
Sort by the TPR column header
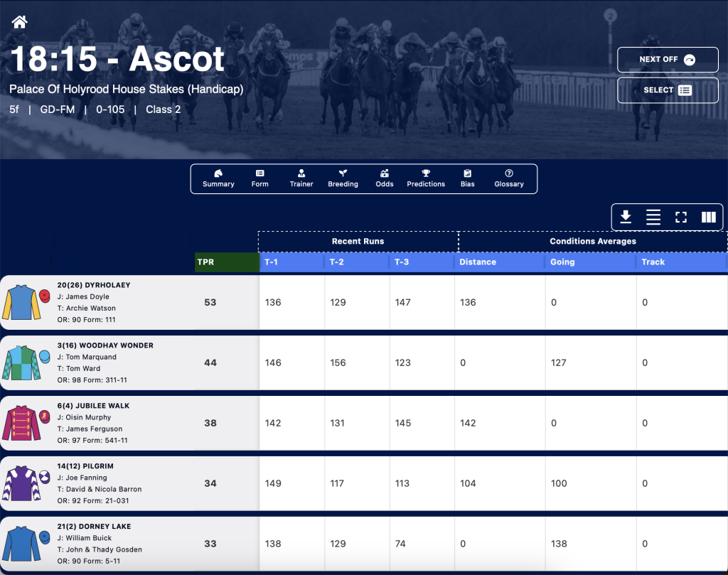(x=227, y=262)
